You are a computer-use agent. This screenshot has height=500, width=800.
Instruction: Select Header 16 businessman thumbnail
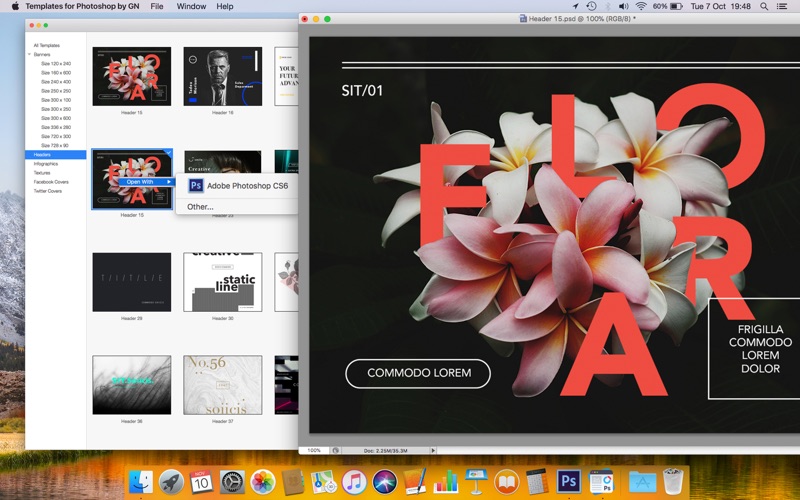222,77
